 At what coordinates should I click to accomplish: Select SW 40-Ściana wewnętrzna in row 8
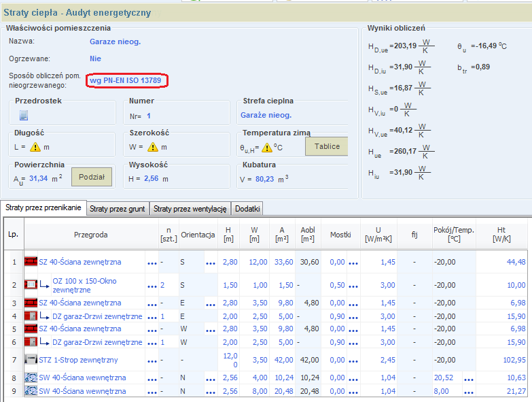pos(82,378)
